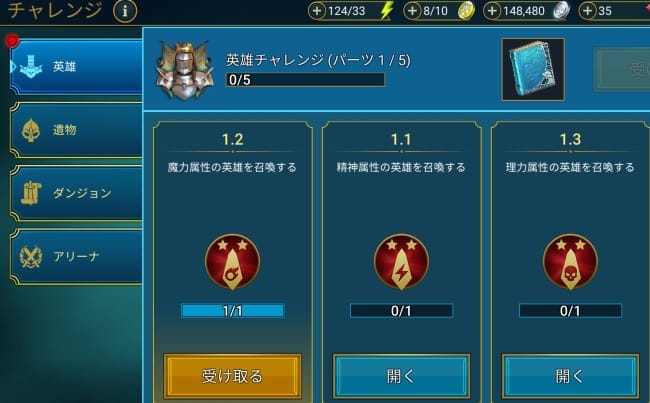
Task: Switch to the ダンジョン tab
Action: pyautogui.click(x=76, y=193)
